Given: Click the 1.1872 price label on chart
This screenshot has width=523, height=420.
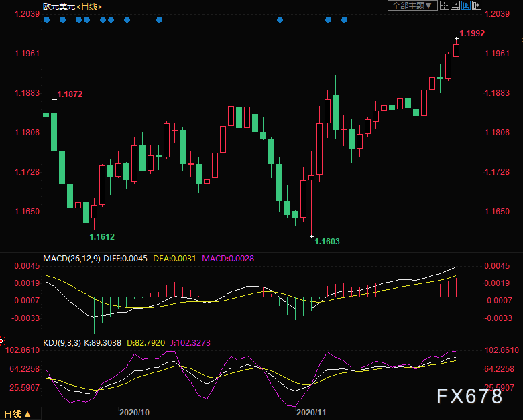Looking at the screenshot, I should 70,95.
